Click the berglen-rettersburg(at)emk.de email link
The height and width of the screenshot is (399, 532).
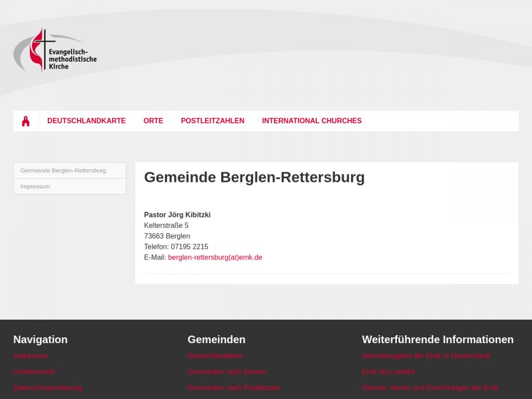(x=215, y=257)
